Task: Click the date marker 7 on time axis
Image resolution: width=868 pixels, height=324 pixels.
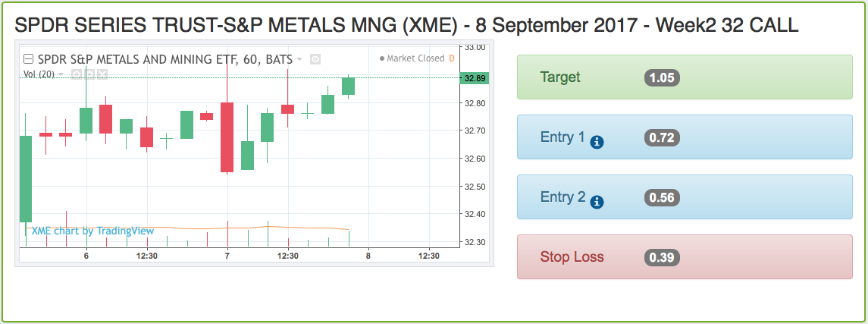Action: click(227, 256)
